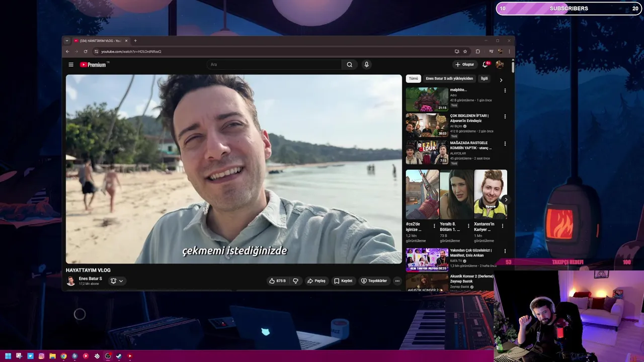
Task: Open the Chrome profile avatar in toolbar
Action: tap(500, 51)
